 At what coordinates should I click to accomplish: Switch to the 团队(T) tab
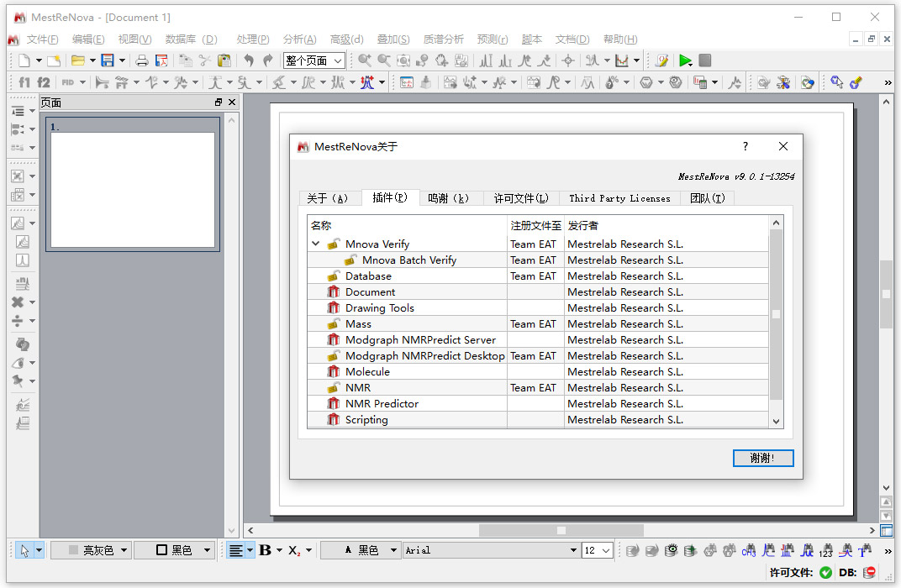[x=708, y=198]
